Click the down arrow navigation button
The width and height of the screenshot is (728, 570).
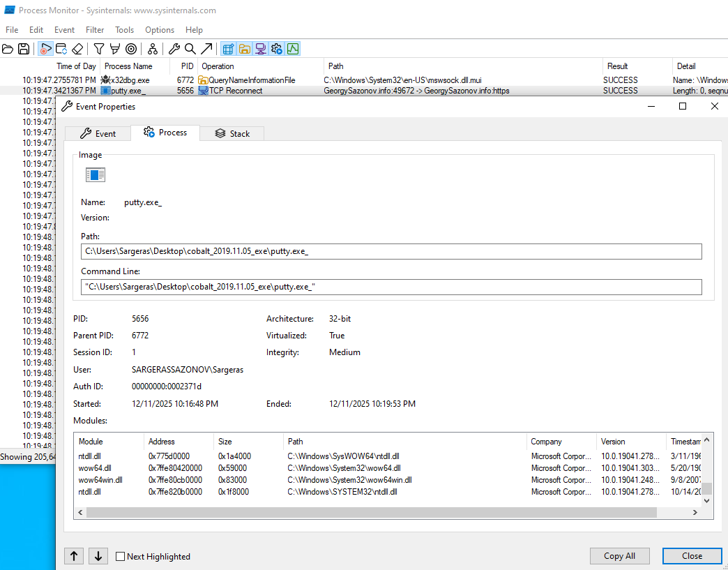98,556
